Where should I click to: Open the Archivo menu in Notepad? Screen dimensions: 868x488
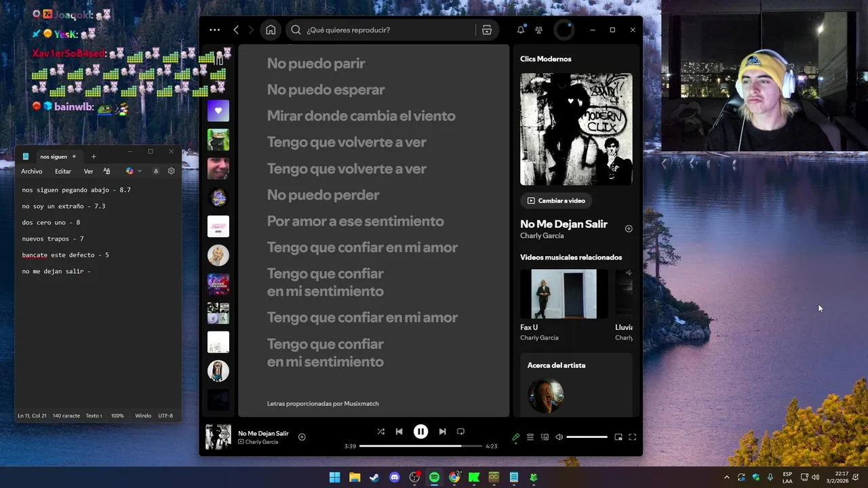32,171
